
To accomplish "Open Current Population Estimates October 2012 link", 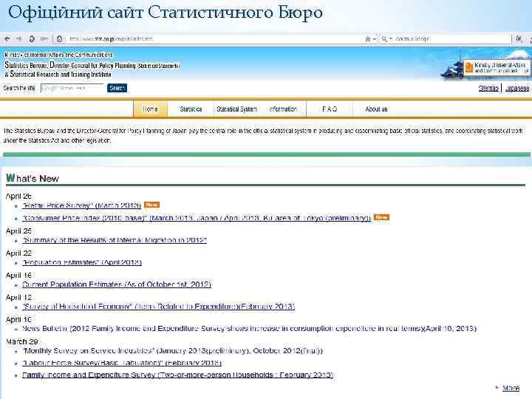I will pyautogui.click(x=117, y=284).
